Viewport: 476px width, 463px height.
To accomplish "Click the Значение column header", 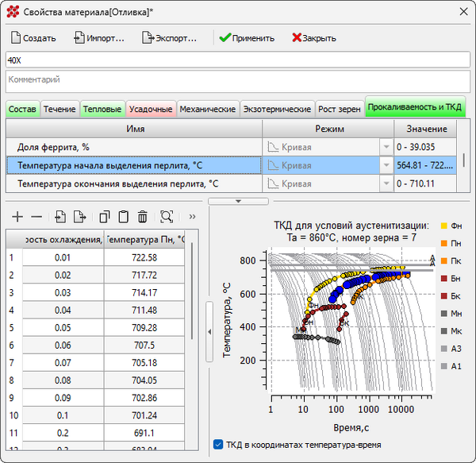I will [x=426, y=129].
